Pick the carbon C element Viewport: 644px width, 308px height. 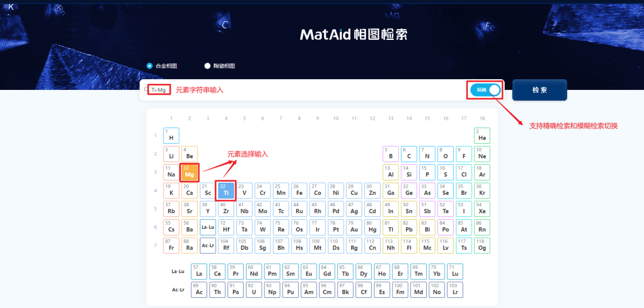(409, 154)
